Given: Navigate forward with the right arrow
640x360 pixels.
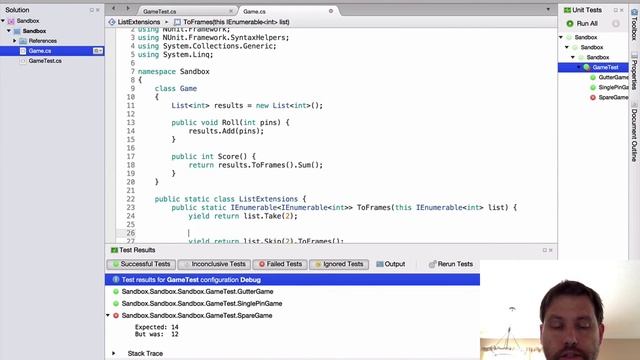Looking at the screenshot, I should click(x=128, y=9).
